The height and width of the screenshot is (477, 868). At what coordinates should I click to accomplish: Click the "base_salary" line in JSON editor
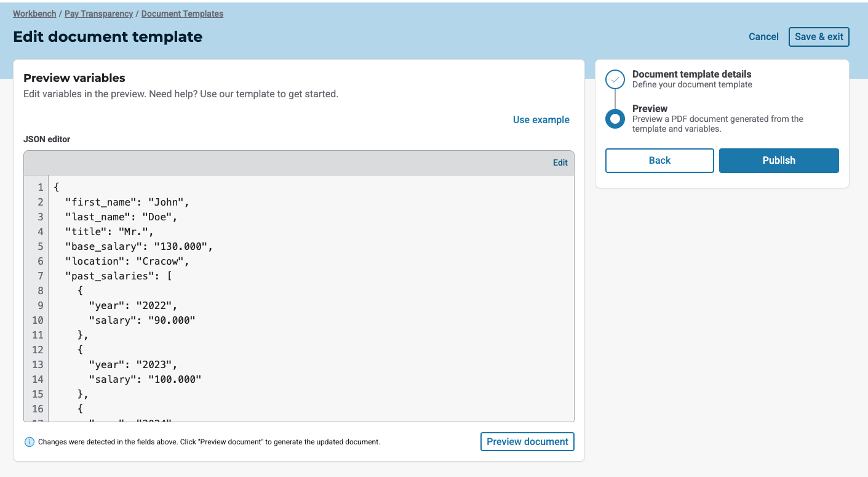138,246
